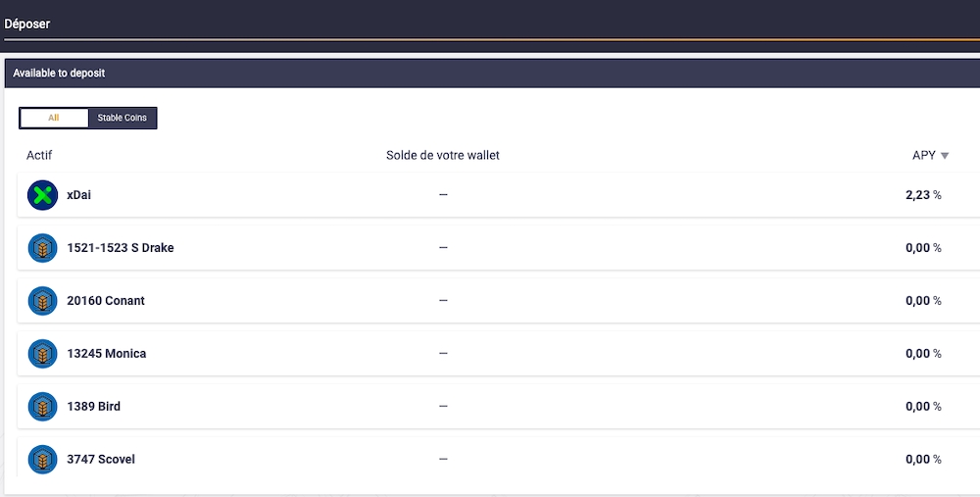980x497 pixels.
Task: Open the Déposer tab
Action: (26, 24)
